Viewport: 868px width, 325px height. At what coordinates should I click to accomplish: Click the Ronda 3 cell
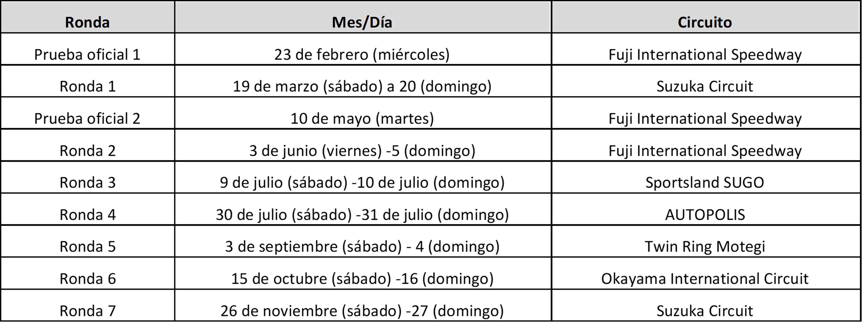pyautogui.click(x=87, y=182)
